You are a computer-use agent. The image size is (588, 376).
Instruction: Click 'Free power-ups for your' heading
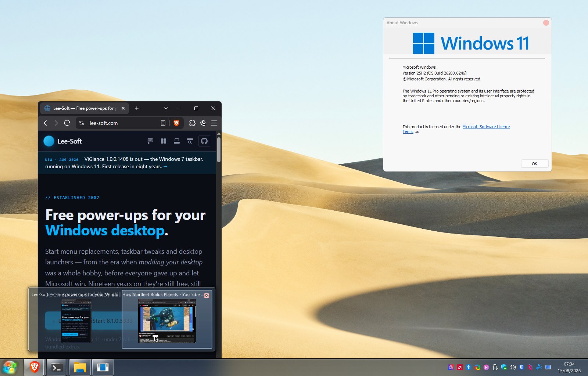click(x=125, y=215)
